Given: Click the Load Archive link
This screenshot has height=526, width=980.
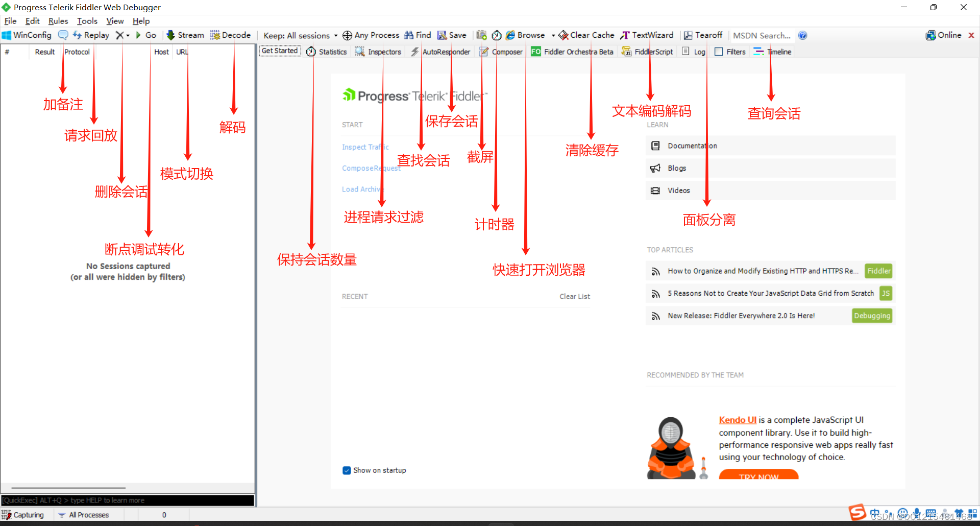Looking at the screenshot, I should click(x=361, y=189).
